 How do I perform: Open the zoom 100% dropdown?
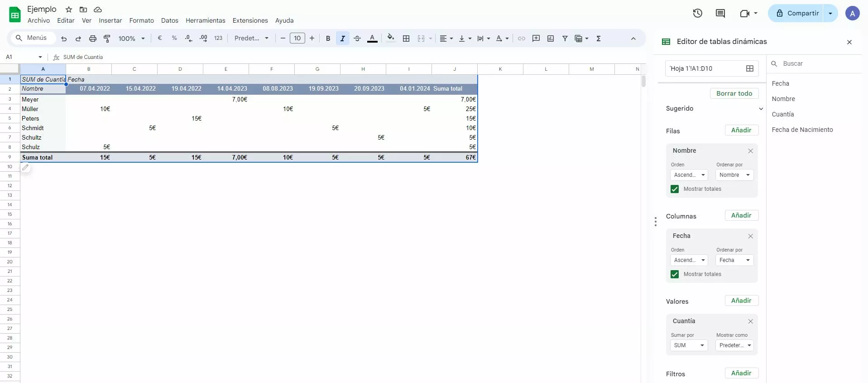(131, 39)
